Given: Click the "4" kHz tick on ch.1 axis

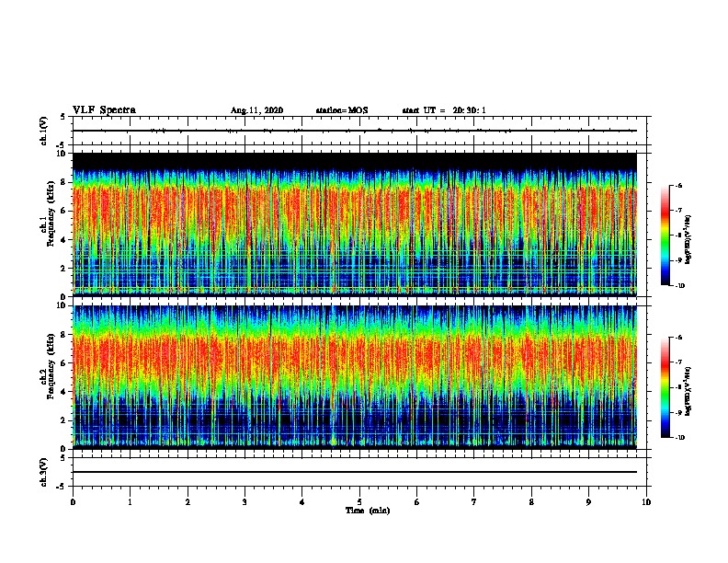Looking at the screenshot, I should click(63, 240).
